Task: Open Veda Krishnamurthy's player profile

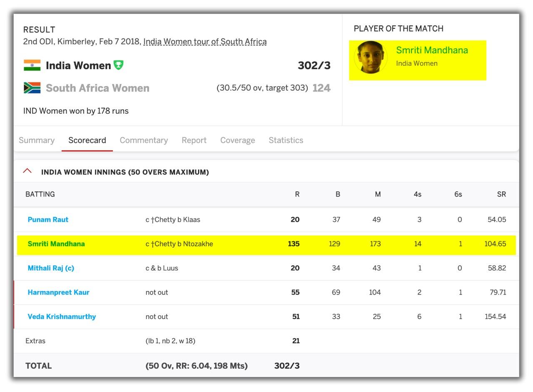Action: coord(61,316)
